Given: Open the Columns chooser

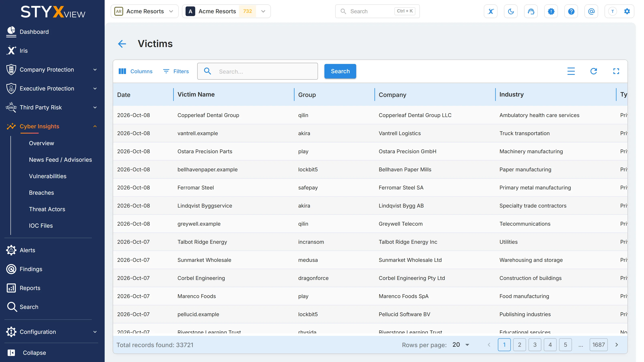Looking at the screenshot, I should point(135,71).
